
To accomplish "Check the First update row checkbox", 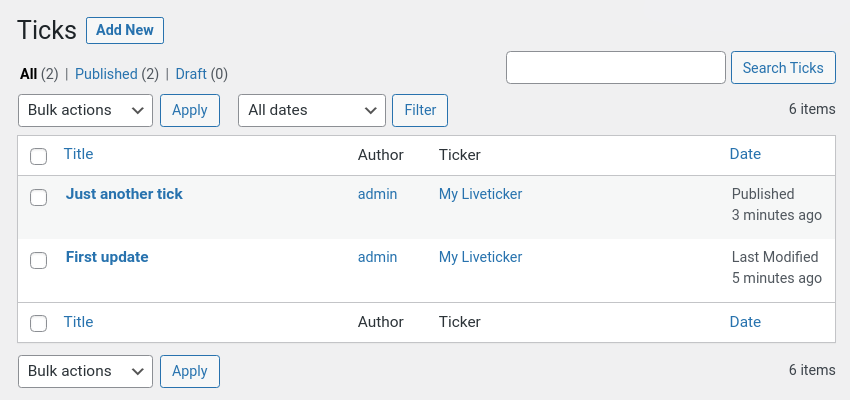I will click(x=38, y=260).
